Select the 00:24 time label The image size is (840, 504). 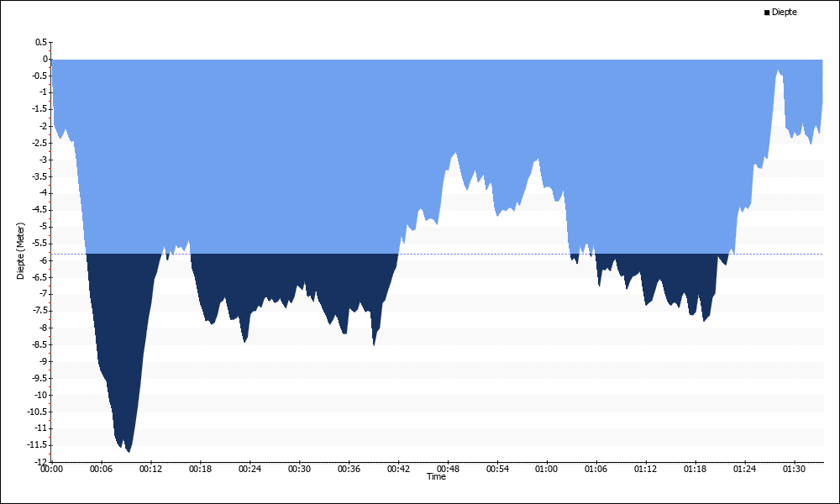(x=249, y=469)
